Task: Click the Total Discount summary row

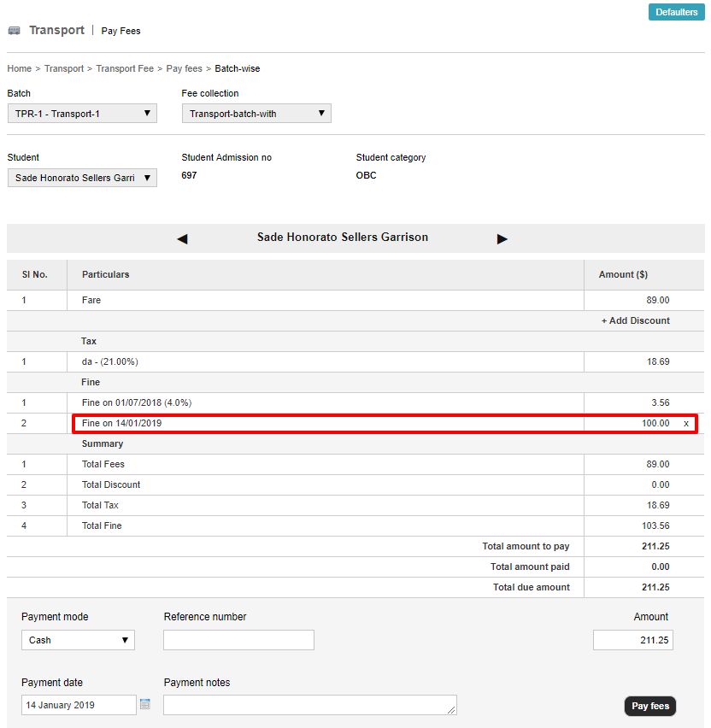Action: click(x=355, y=484)
